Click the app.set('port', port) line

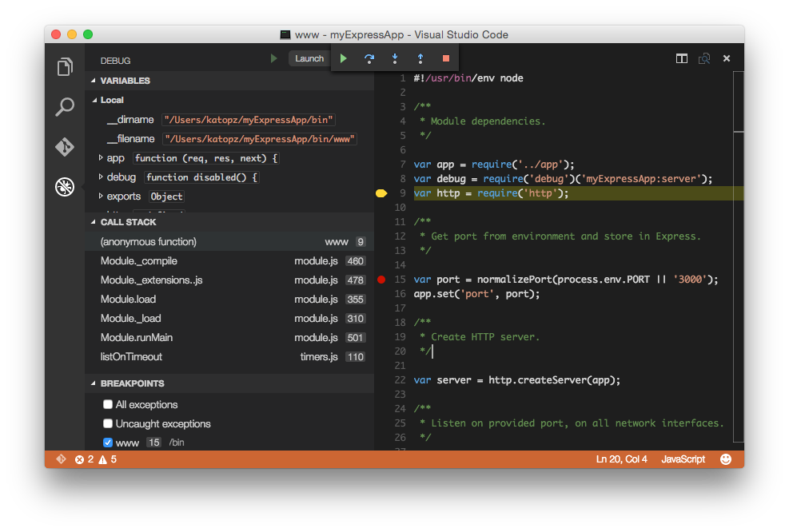tap(476, 294)
